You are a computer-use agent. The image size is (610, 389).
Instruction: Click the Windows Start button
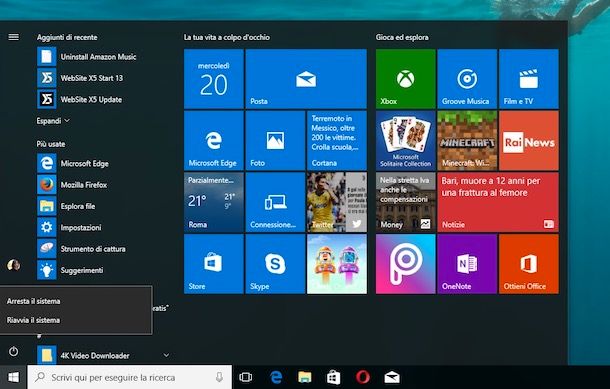[14, 377]
